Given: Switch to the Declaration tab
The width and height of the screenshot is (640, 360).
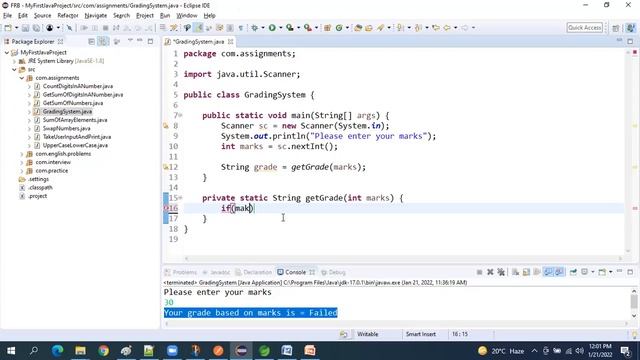Looking at the screenshot, I should [253, 272].
